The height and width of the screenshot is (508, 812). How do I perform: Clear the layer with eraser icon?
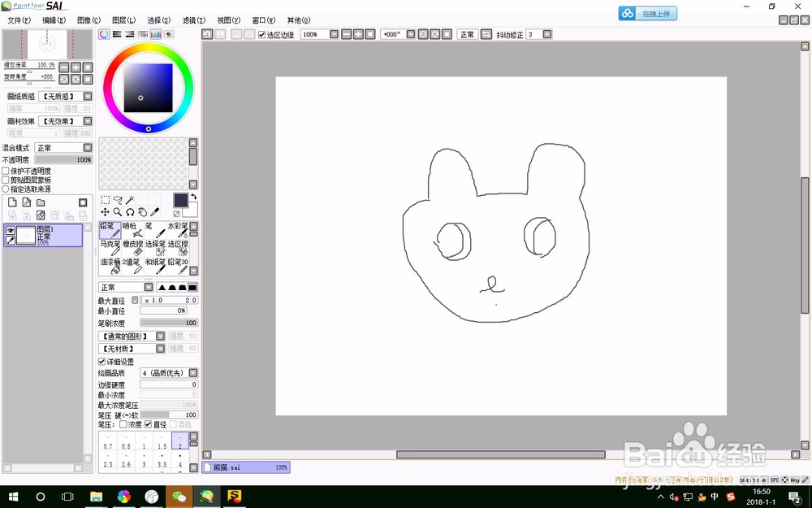tap(41, 215)
